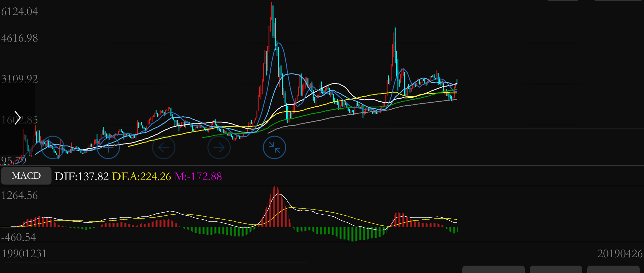Click the right arrow circle icon

click(219, 147)
